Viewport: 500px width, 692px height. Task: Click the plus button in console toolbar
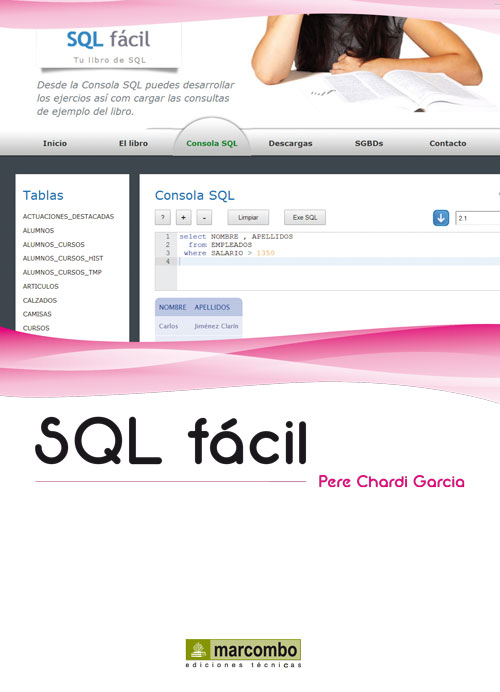click(184, 218)
